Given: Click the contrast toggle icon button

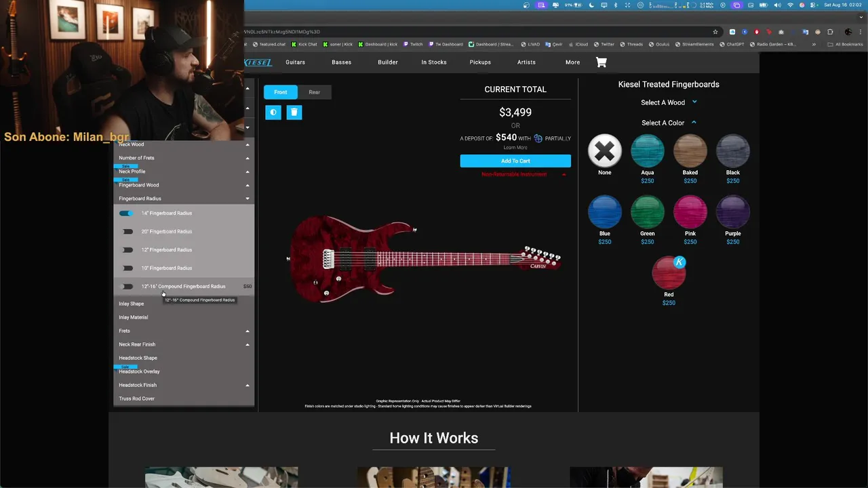Looking at the screenshot, I should pos(273,113).
